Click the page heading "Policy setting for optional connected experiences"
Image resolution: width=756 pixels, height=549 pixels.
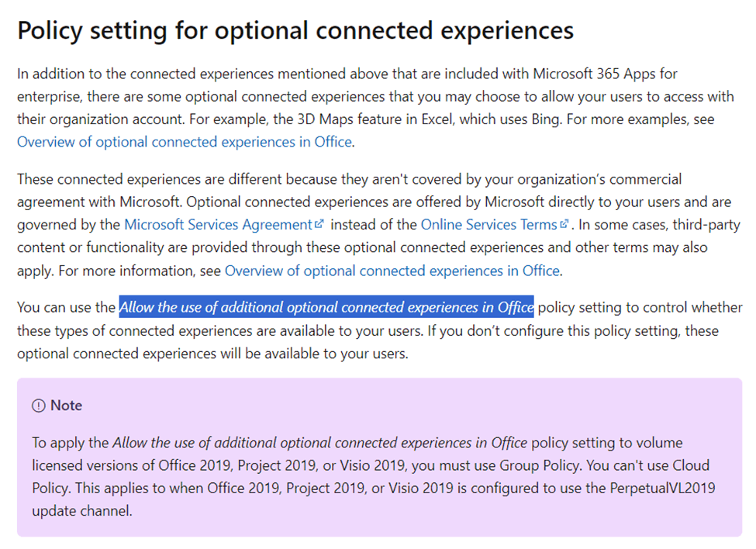(x=295, y=30)
